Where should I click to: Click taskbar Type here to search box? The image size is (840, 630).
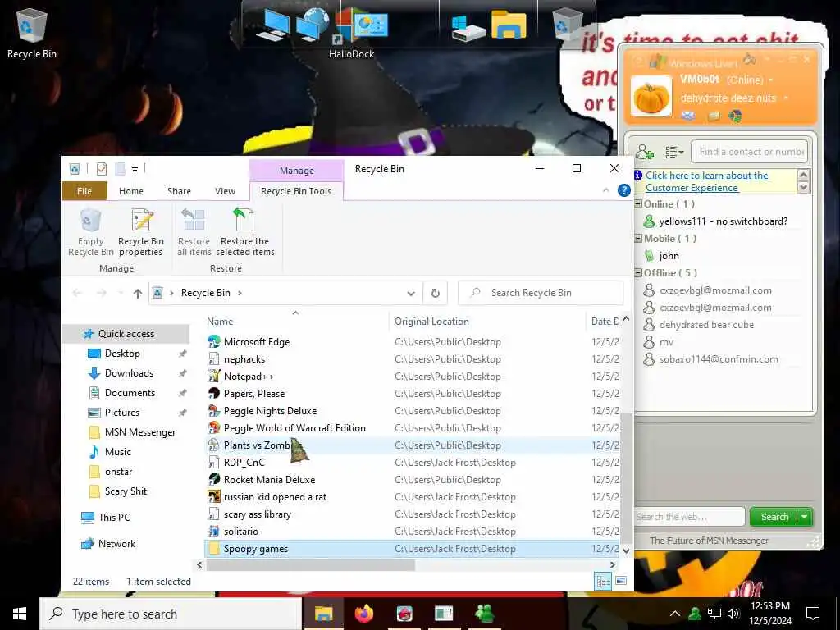coord(171,614)
